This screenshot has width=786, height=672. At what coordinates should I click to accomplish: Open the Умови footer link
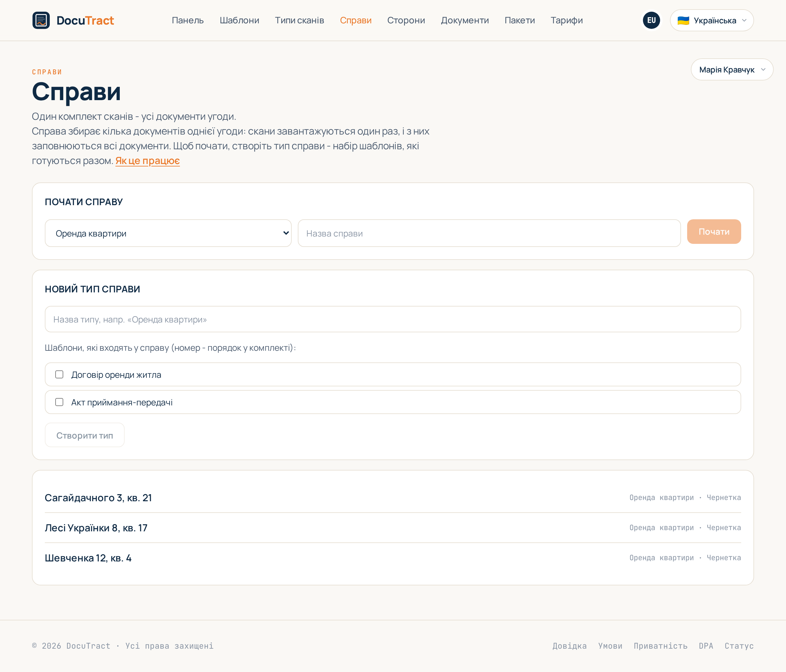click(610, 646)
